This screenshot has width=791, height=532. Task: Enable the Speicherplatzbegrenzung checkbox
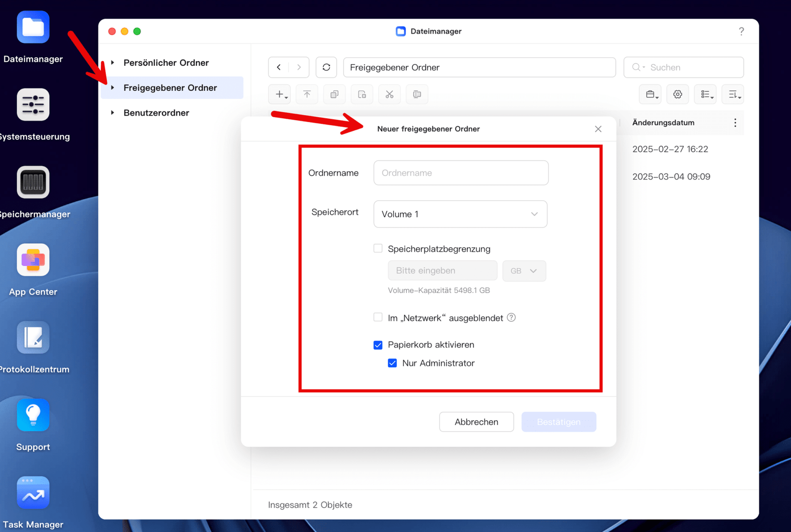pyautogui.click(x=378, y=249)
